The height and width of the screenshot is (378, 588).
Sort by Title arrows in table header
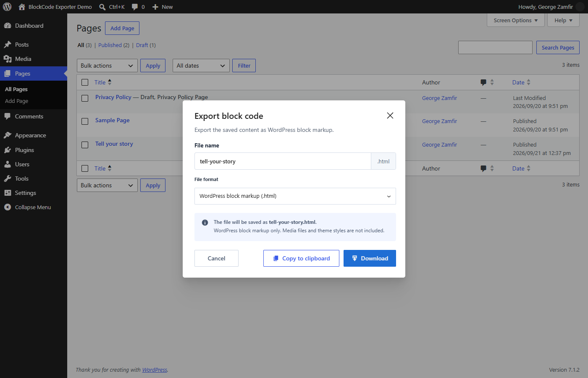[110, 82]
